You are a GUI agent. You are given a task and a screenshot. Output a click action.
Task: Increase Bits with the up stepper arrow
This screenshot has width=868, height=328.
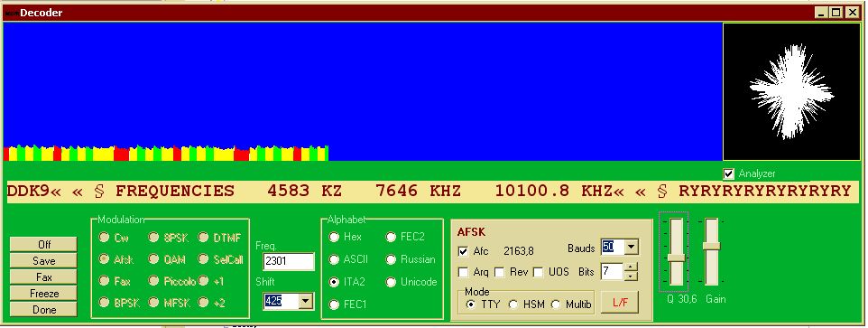tap(631, 267)
